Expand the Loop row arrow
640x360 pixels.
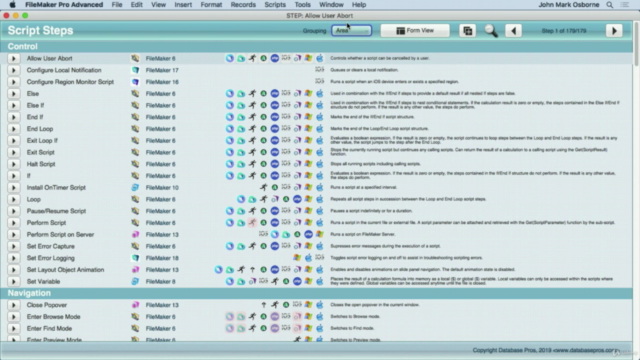click(13, 200)
